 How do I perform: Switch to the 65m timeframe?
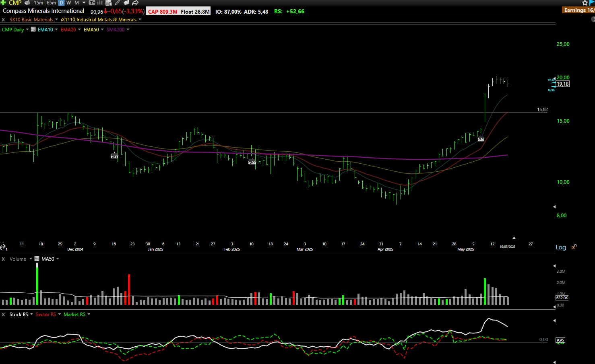tap(51, 2)
